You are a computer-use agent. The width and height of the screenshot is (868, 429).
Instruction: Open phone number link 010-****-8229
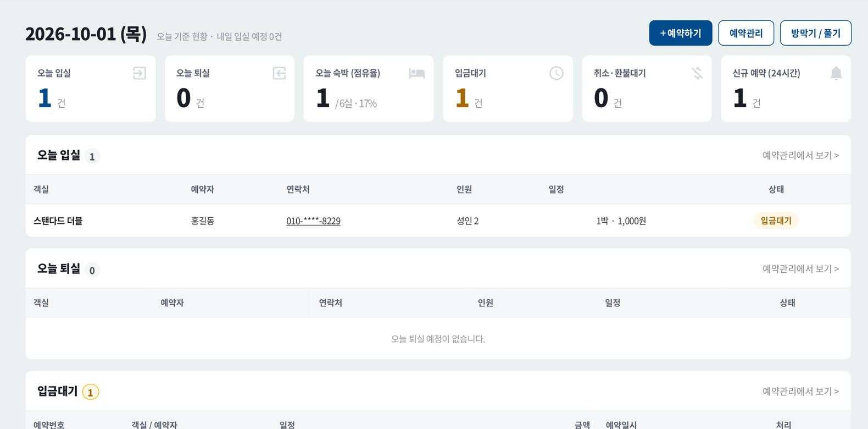[x=313, y=221]
